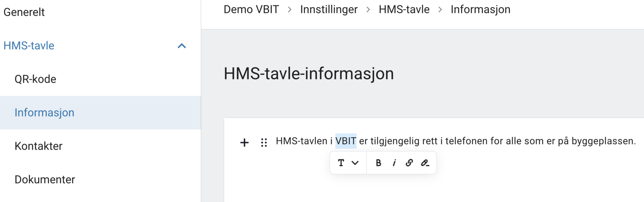Click HMS-tavle in the breadcrumb trail
Image resolution: width=644 pixels, height=202 pixels.
coord(404,9)
